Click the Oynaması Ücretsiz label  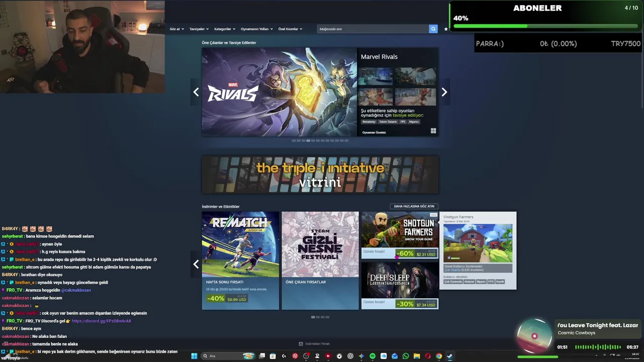[374, 132]
